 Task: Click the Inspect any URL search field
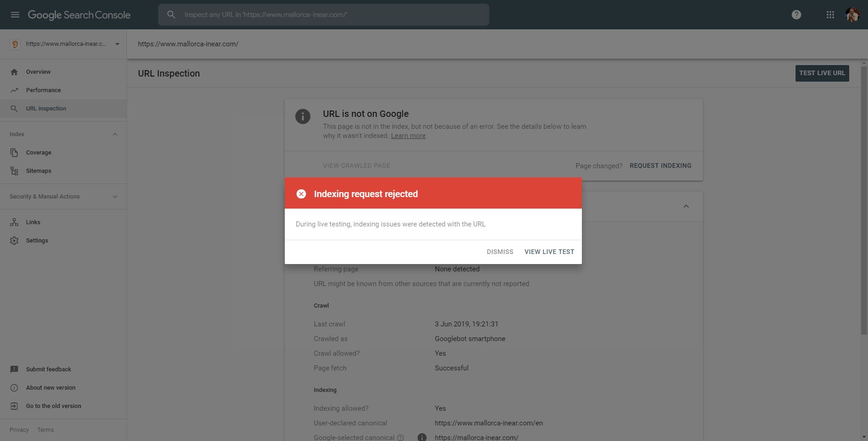324,15
